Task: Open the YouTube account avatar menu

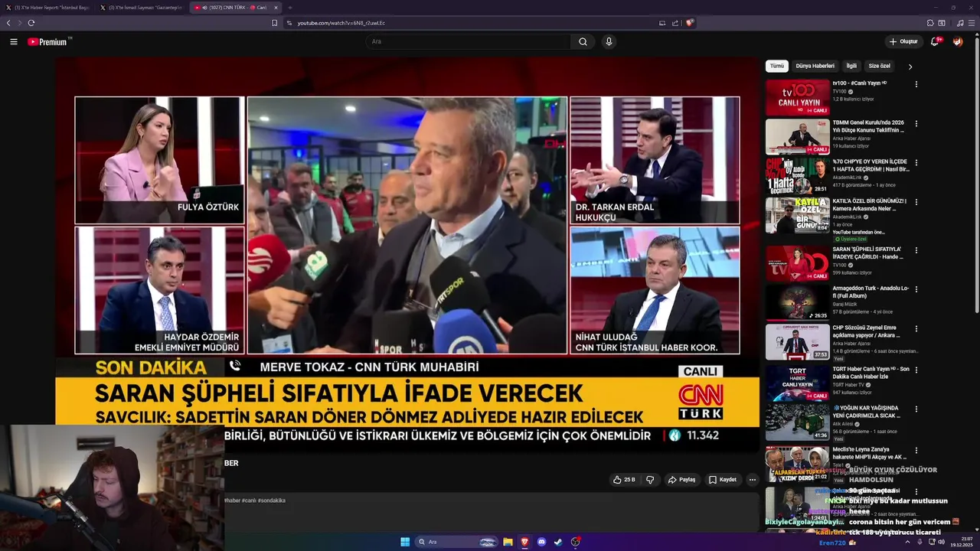Action: pos(958,41)
